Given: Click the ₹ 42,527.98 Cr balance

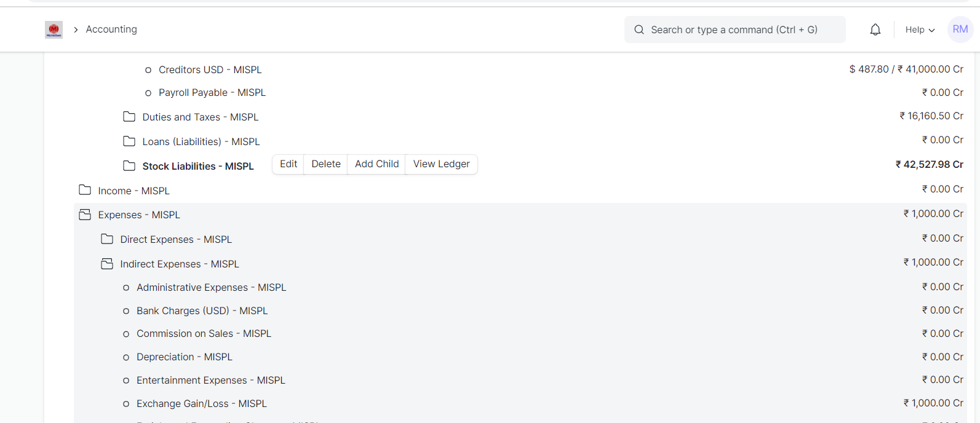Looking at the screenshot, I should point(930,164).
